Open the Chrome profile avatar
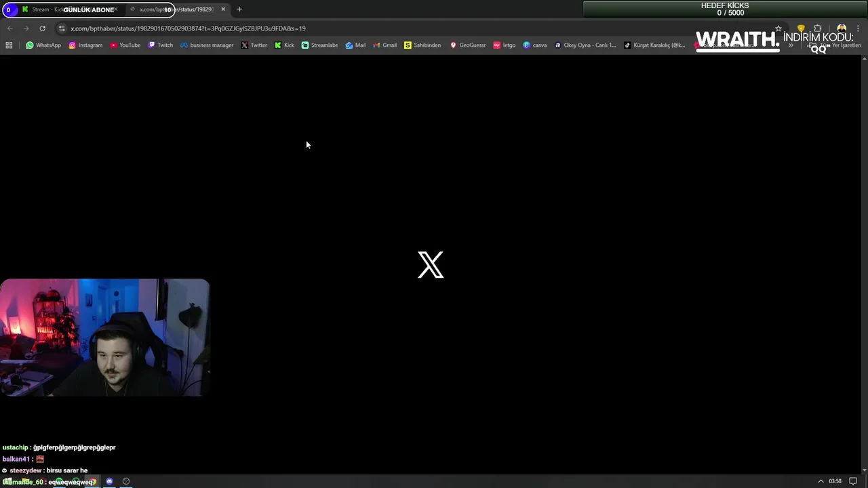This screenshot has width=868, height=488. (x=842, y=28)
